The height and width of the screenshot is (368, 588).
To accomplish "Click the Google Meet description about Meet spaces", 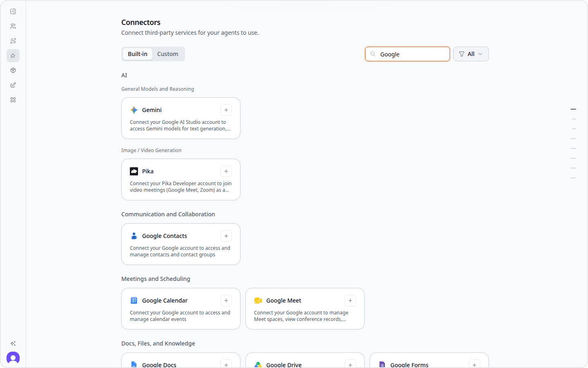I will coord(301,316).
